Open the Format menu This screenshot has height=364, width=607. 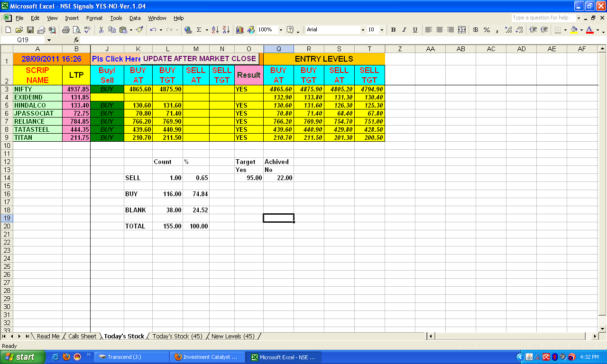94,18
